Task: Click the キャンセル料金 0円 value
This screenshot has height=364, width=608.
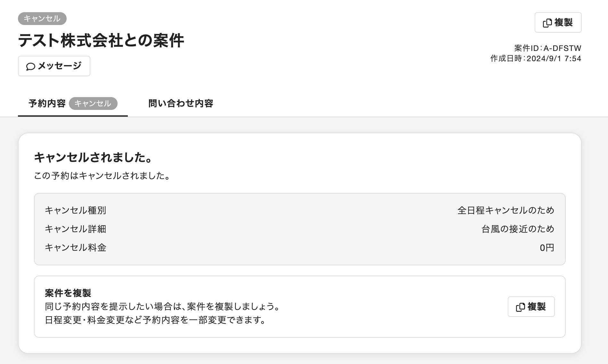Action: pyautogui.click(x=547, y=247)
